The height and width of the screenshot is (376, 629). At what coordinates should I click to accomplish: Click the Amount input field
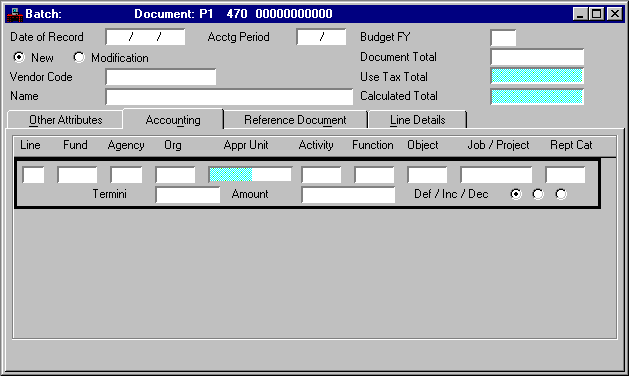tap(348, 195)
